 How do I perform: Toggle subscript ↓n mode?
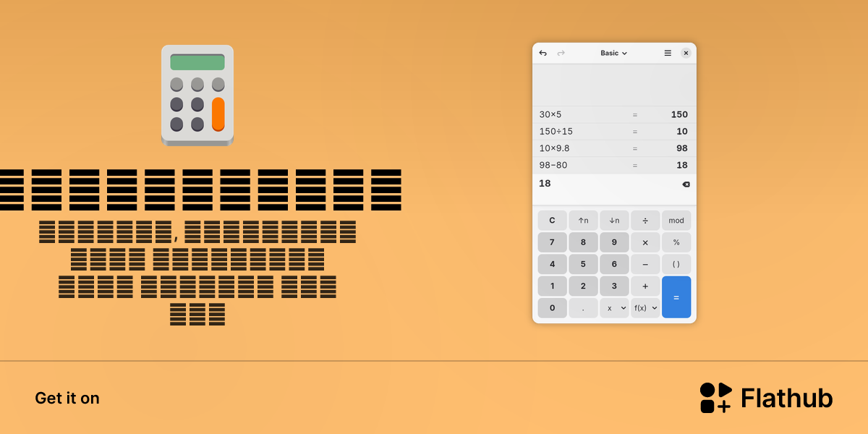point(614,221)
